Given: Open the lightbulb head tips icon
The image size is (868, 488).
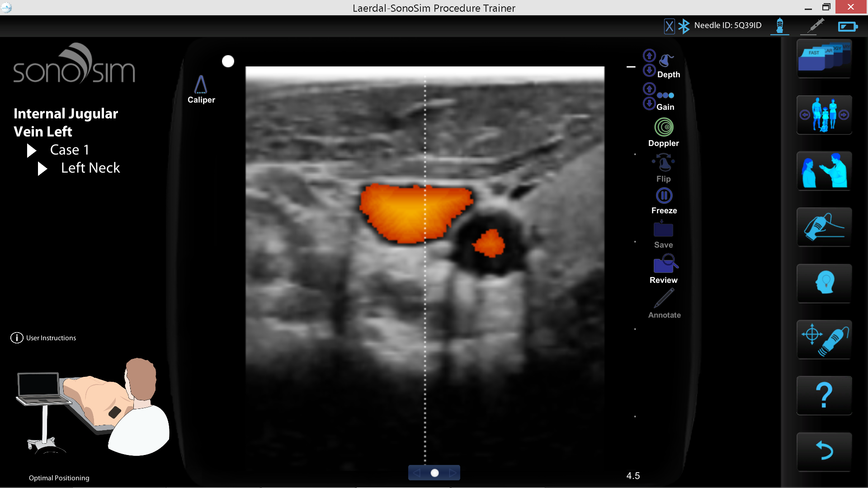Looking at the screenshot, I should [x=824, y=283].
